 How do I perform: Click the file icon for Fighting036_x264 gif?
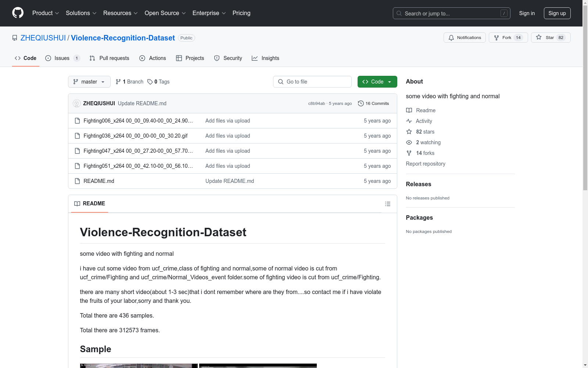(77, 136)
